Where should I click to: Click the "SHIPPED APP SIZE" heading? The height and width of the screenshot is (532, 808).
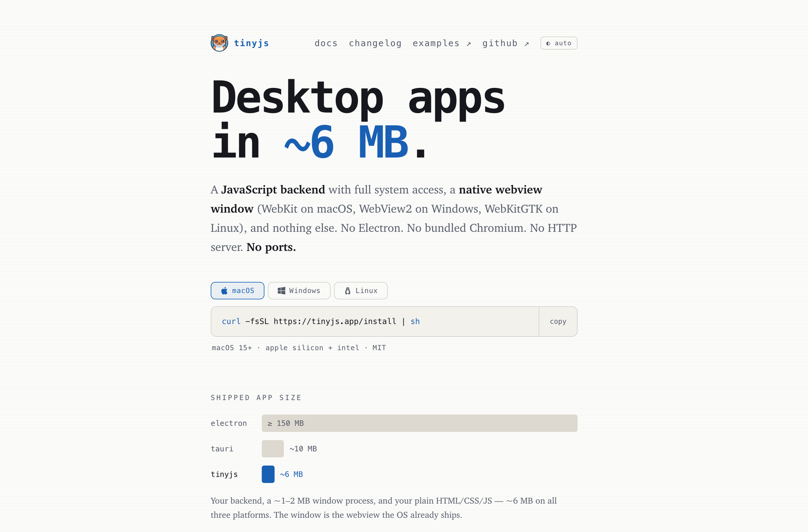click(256, 398)
